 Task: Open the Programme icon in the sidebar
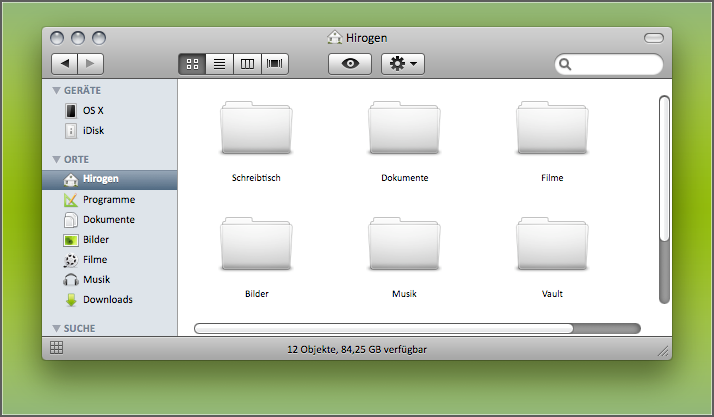71,200
